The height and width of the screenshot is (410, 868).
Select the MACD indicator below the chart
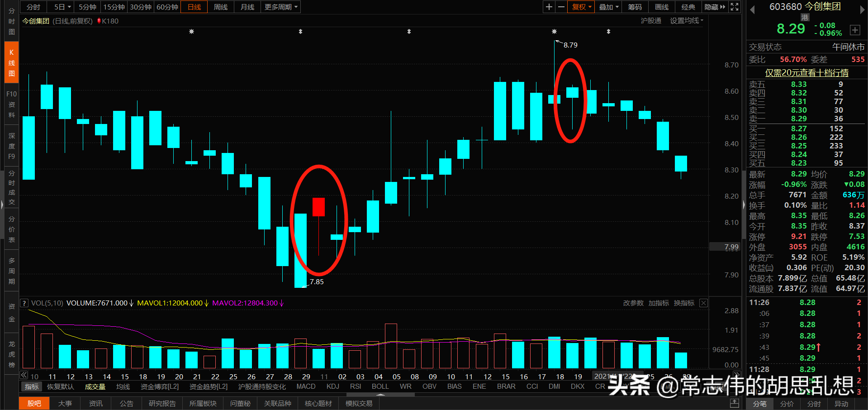tap(306, 386)
